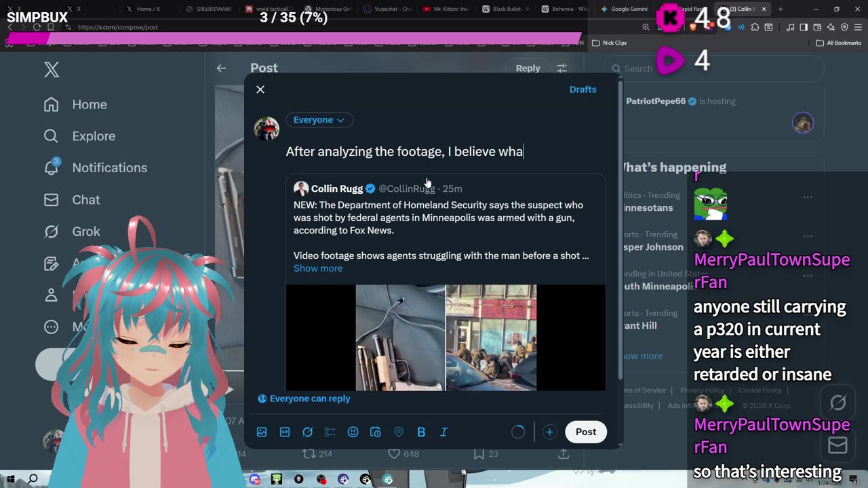This screenshot has height=488, width=868.
Task: Click the Grok enhance icon in composer
Action: pos(307,432)
